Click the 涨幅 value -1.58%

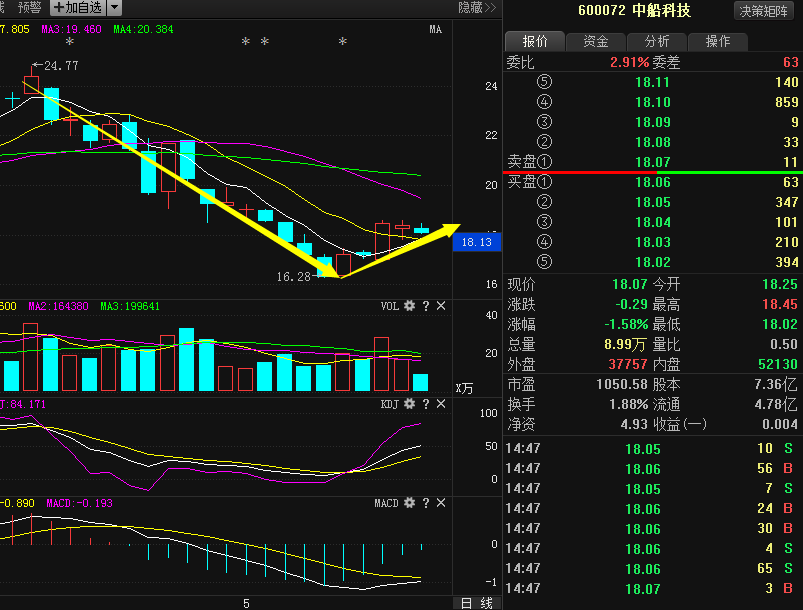pos(626,324)
